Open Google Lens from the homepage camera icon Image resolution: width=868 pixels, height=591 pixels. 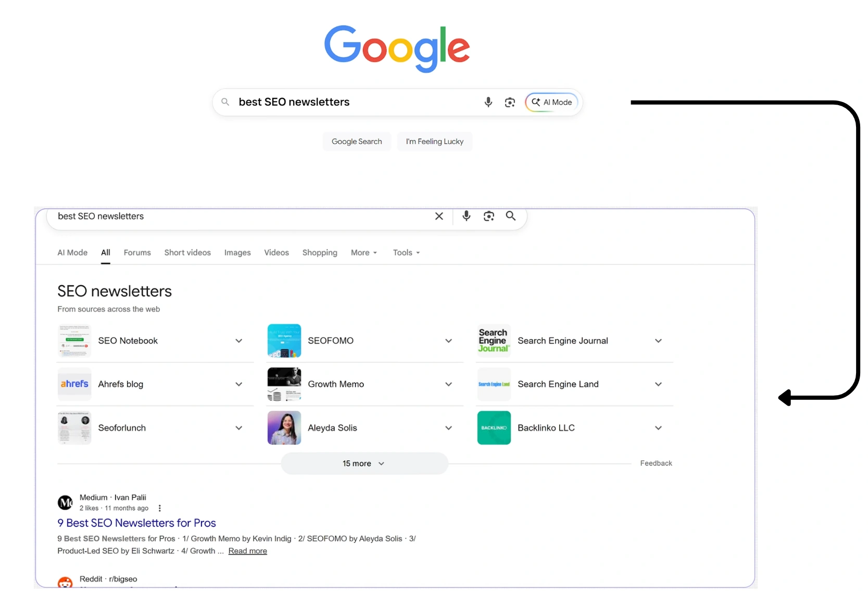(510, 102)
